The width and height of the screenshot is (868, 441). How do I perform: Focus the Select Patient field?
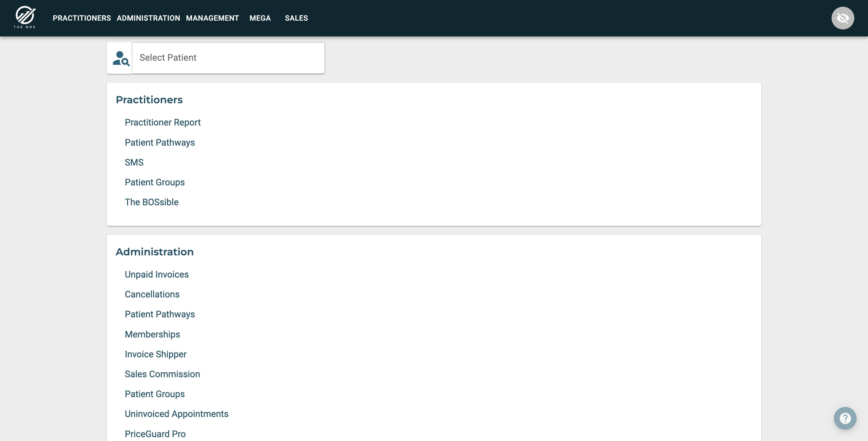pyautogui.click(x=228, y=58)
